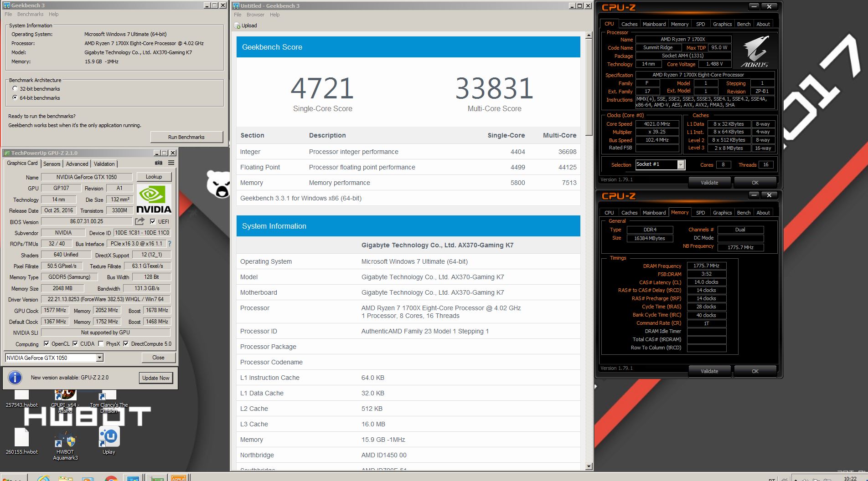The height and width of the screenshot is (481, 868).
Task: Open Mainboard tab in upper CPU-Z window
Action: 654,24
